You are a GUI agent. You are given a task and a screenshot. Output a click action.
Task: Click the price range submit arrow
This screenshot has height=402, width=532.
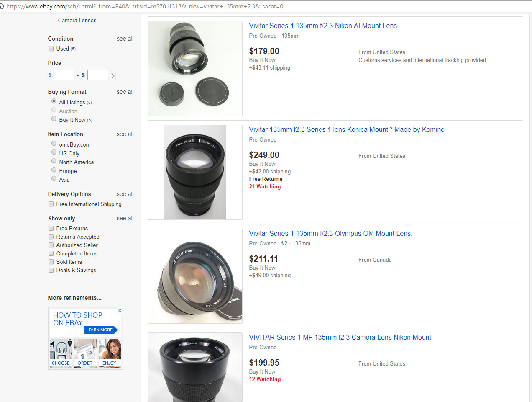[x=113, y=75]
